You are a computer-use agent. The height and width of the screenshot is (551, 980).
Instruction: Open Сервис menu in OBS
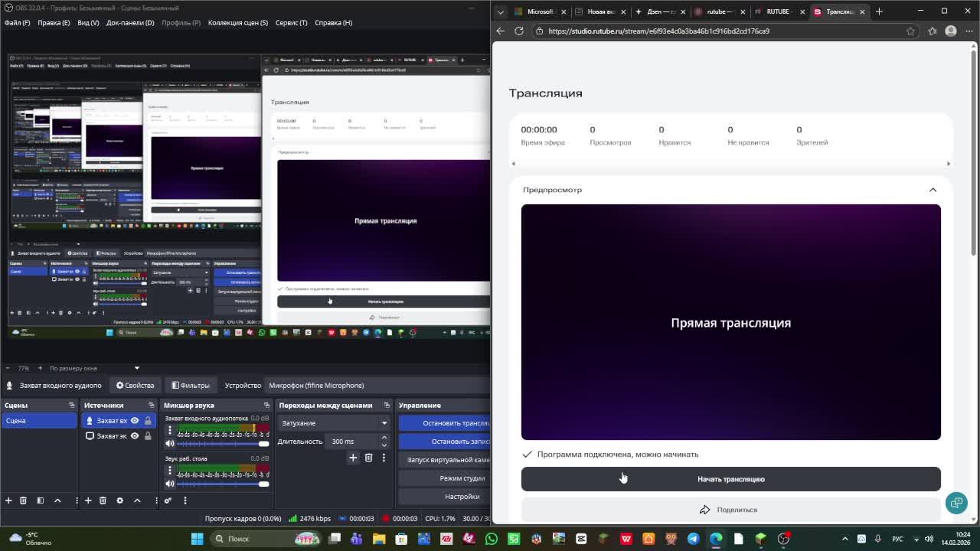point(291,23)
